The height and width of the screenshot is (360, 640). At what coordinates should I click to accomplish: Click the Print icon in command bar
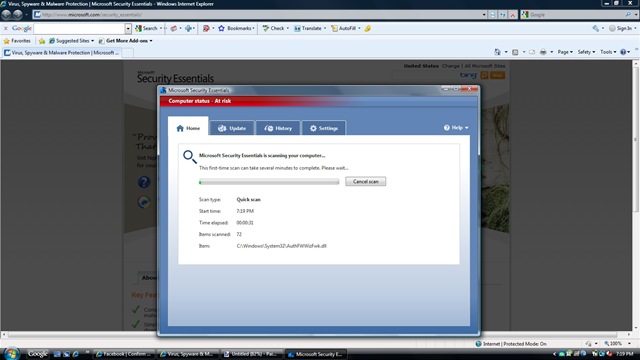coord(543,52)
